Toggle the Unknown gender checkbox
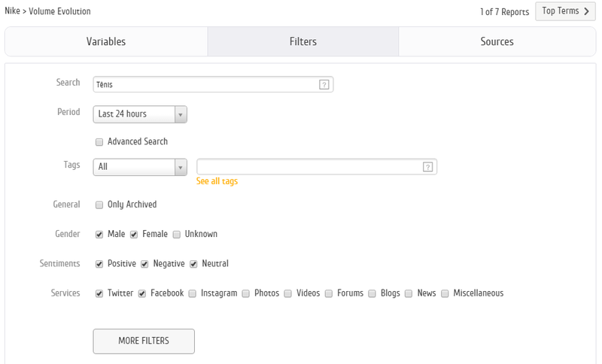Image resolution: width=602 pixels, height=364 pixels. 177,235
